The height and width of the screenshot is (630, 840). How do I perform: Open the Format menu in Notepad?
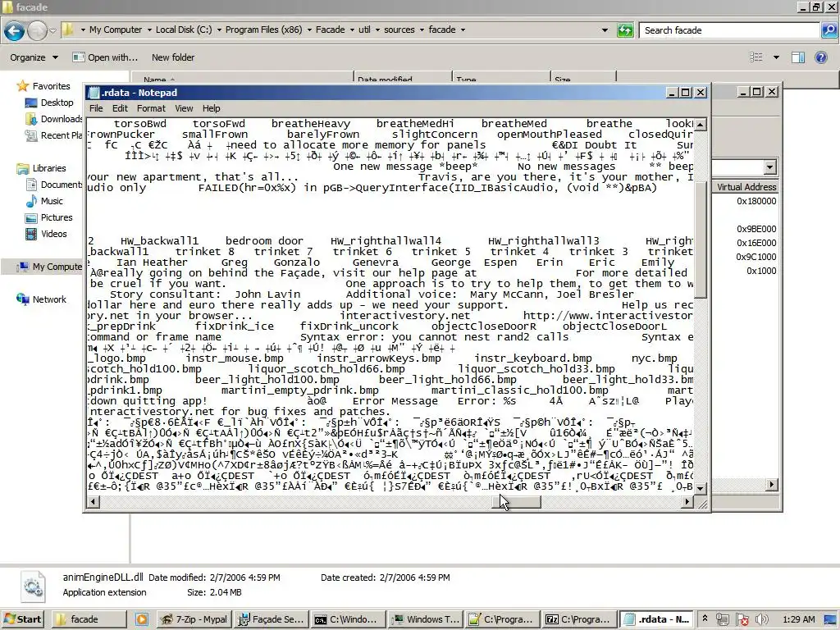(x=151, y=108)
